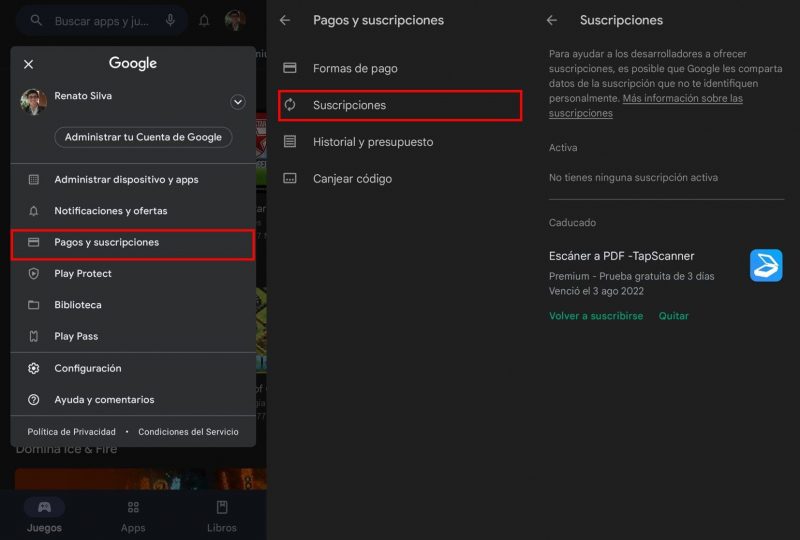The width and height of the screenshot is (800, 540).
Task: Click Quitar to remove expired subscription
Action: [x=673, y=316]
